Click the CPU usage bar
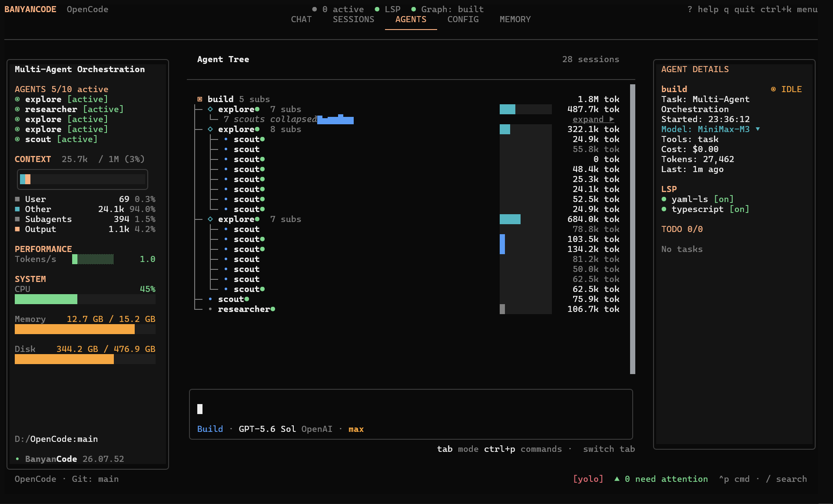Image resolution: width=833 pixels, height=504 pixels. (85, 299)
